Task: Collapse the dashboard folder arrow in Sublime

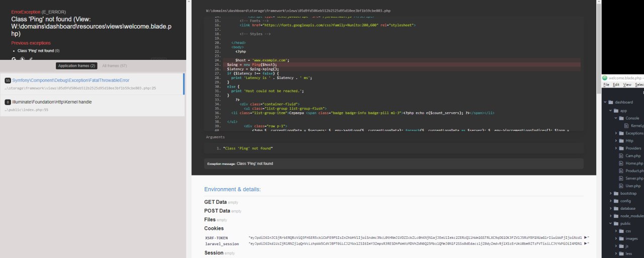Action: coord(605,102)
